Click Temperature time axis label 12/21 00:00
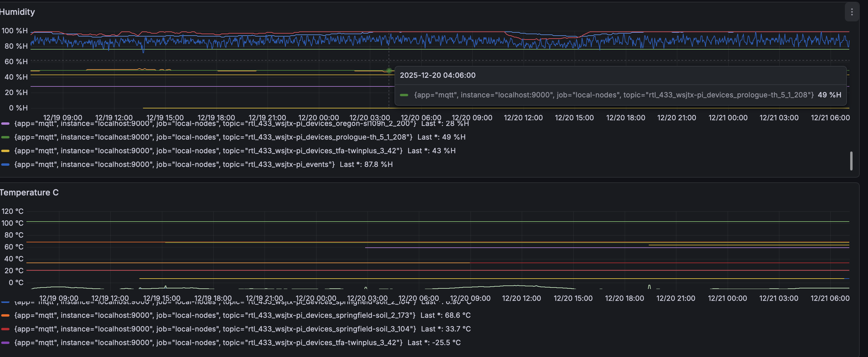The height and width of the screenshot is (357, 868). pos(727,298)
